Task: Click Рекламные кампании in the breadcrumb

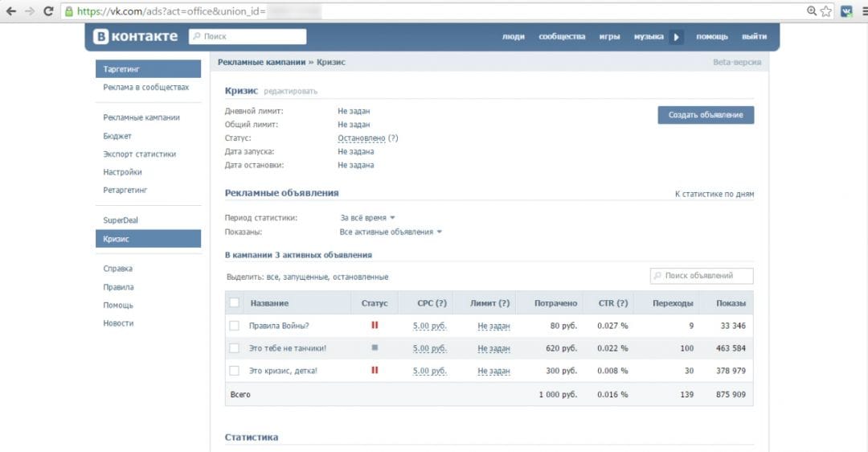Action: pyautogui.click(x=261, y=62)
